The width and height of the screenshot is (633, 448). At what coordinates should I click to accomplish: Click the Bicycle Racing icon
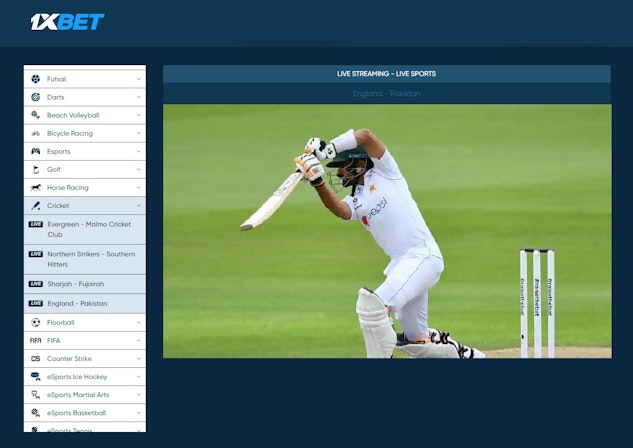[36, 133]
